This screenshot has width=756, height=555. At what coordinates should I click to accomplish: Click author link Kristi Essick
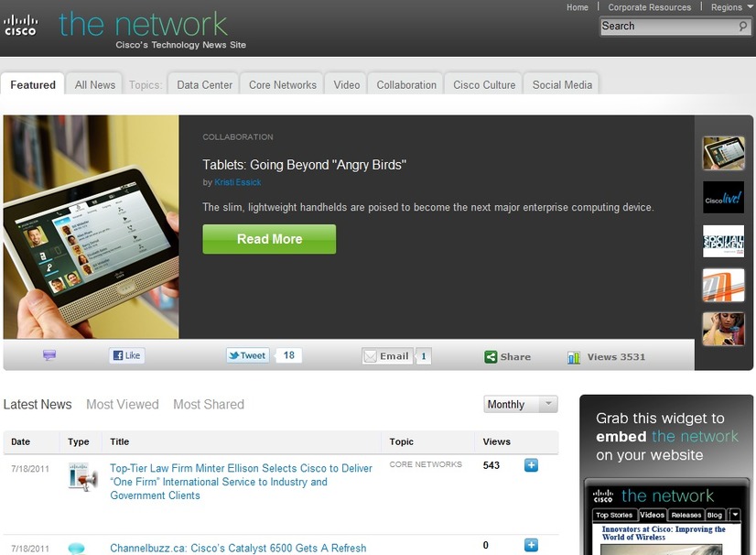238,182
